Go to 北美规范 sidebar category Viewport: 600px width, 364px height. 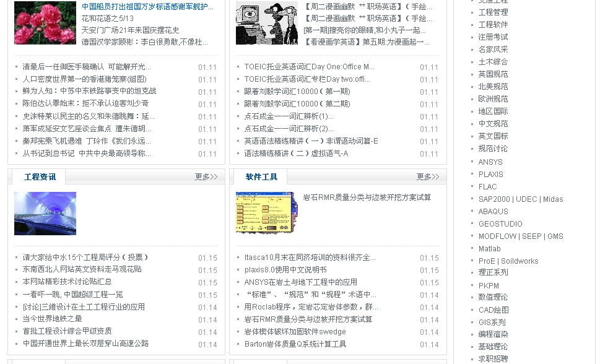(x=493, y=87)
